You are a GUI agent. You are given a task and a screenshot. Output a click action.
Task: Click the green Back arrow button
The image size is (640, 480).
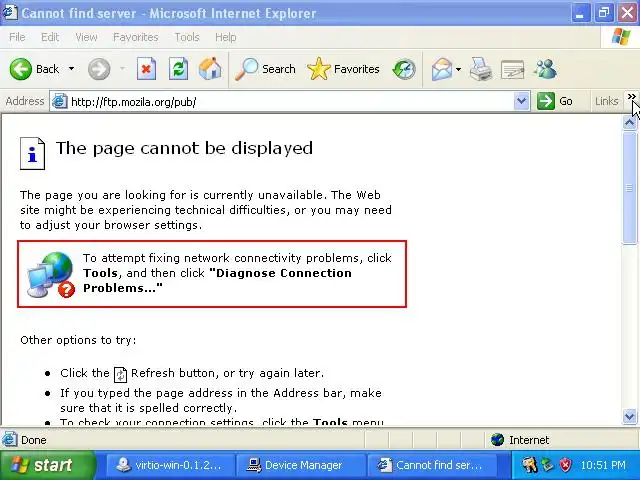point(20,69)
